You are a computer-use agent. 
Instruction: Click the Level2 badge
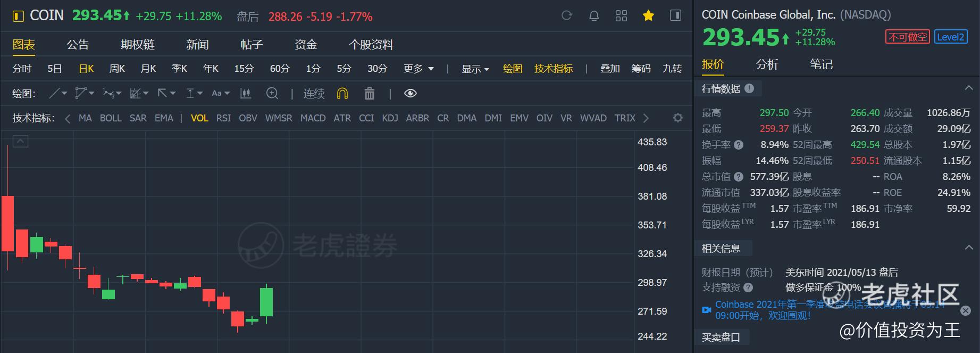pos(951,37)
